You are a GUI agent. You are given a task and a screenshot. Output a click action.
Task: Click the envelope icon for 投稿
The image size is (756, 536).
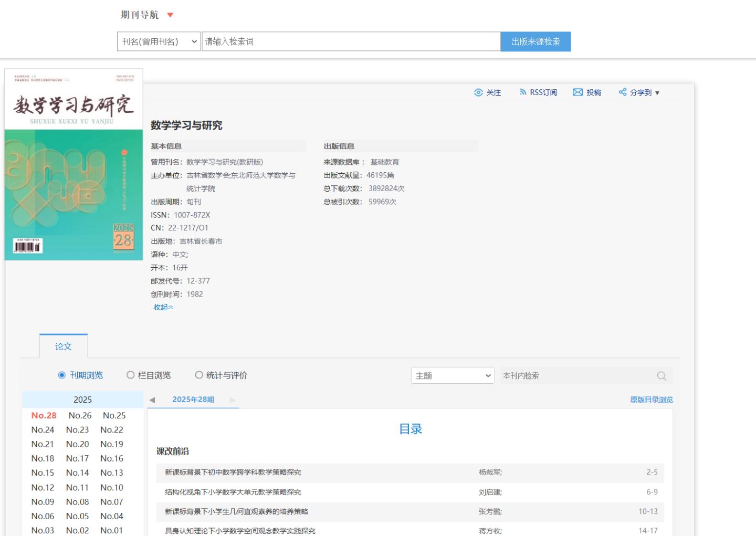click(x=577, y=92)
